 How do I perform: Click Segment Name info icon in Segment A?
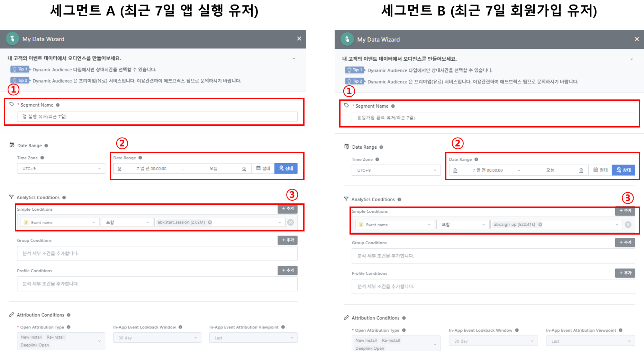(x=58, y=105)
